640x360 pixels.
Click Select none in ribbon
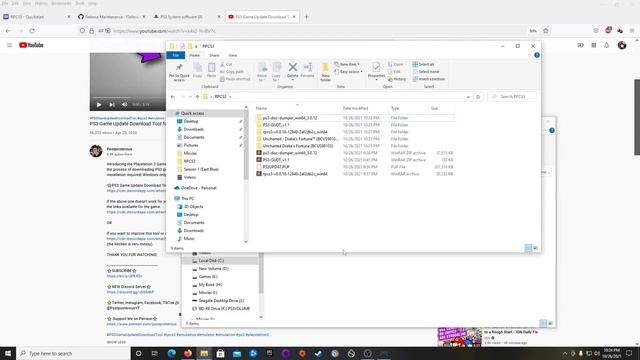tap(426, 72)
